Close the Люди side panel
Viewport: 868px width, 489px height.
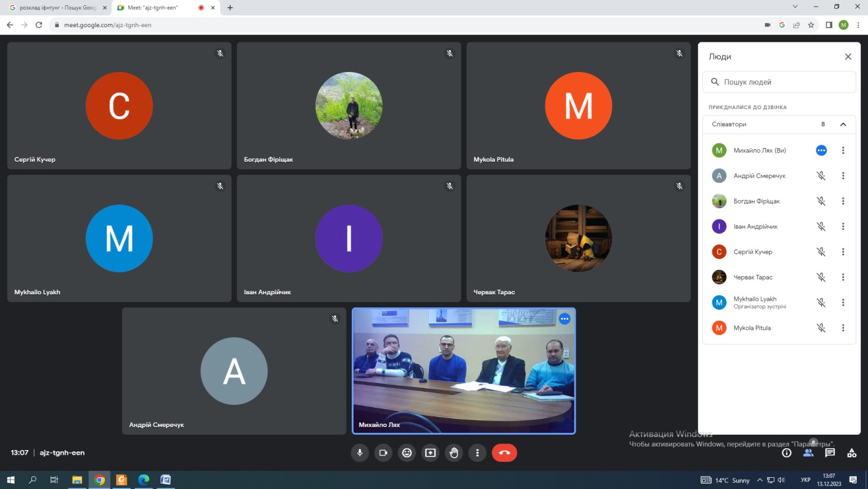tap(848, 57)
